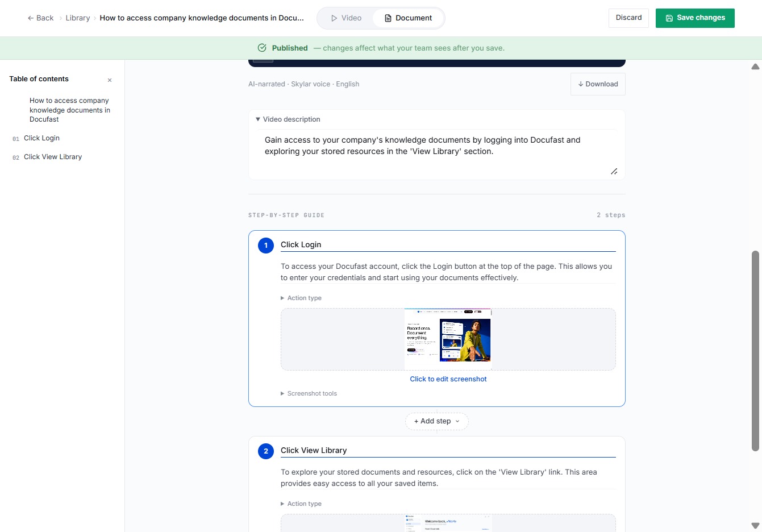Edit the video description text box
The height and width of the screenshot is (532, 762).
[x=437, y=153]
